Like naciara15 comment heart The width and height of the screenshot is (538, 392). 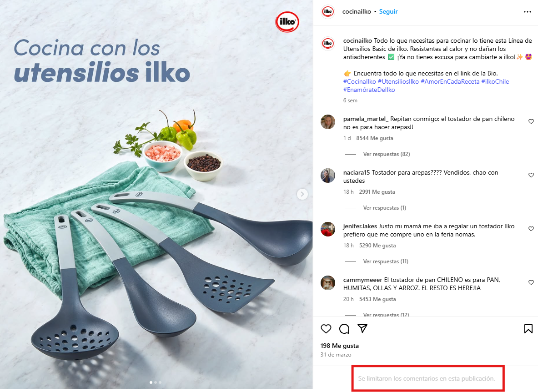[531, 175]
